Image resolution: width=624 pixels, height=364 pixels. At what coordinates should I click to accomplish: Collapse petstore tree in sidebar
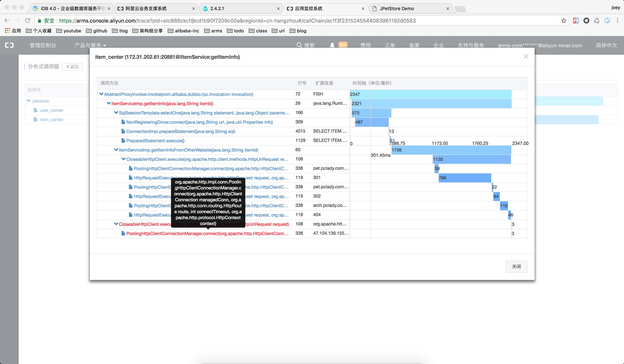click(29, 101)
